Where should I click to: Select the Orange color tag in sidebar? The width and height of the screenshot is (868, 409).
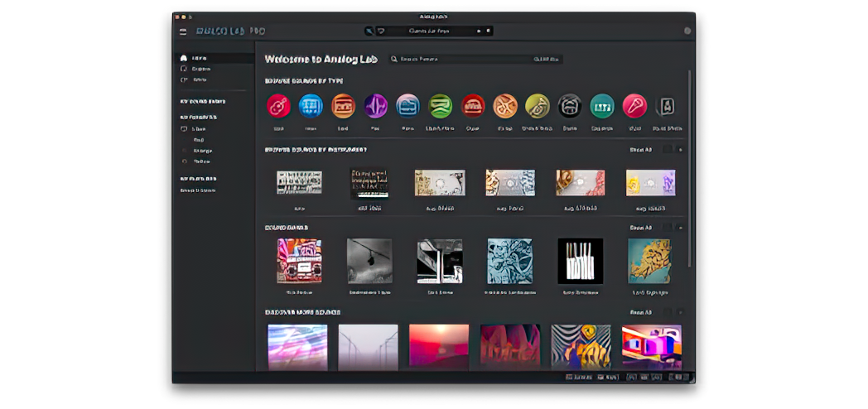pos(202,151)
